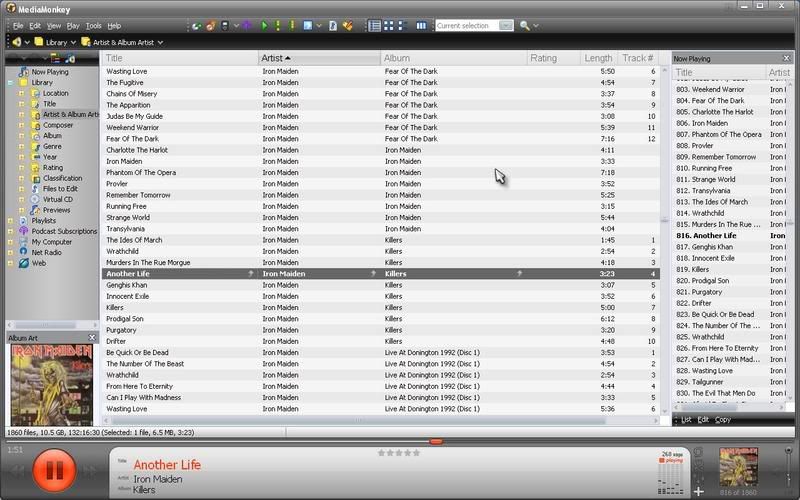800x500 pixels.
Task: Click the Virtual CD disc icon
Action: [35, 199]
